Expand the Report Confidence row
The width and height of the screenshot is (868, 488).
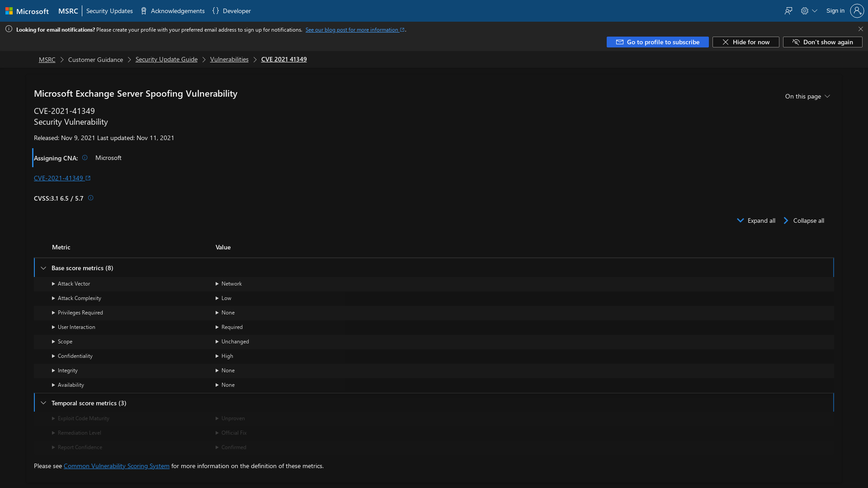[77, 447]
